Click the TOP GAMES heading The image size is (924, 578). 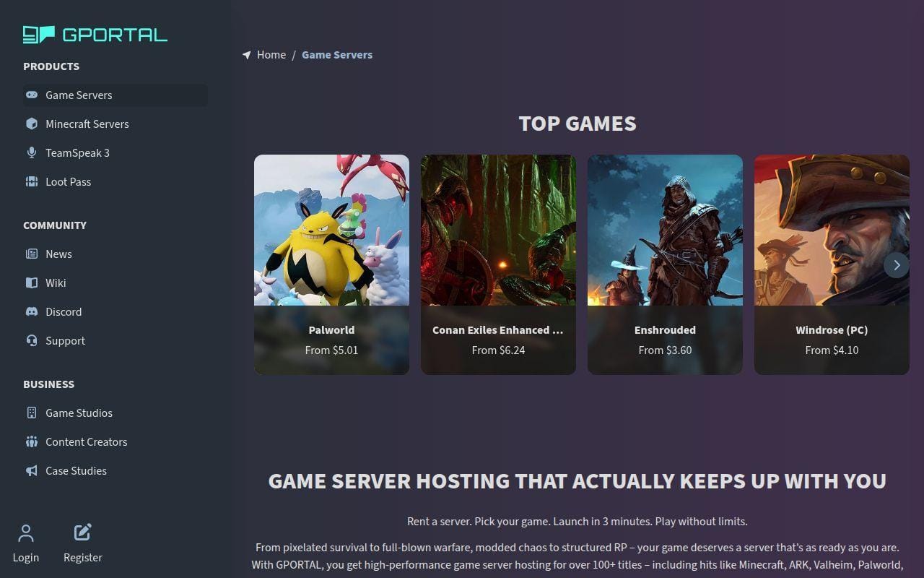[x=577, y=124]
